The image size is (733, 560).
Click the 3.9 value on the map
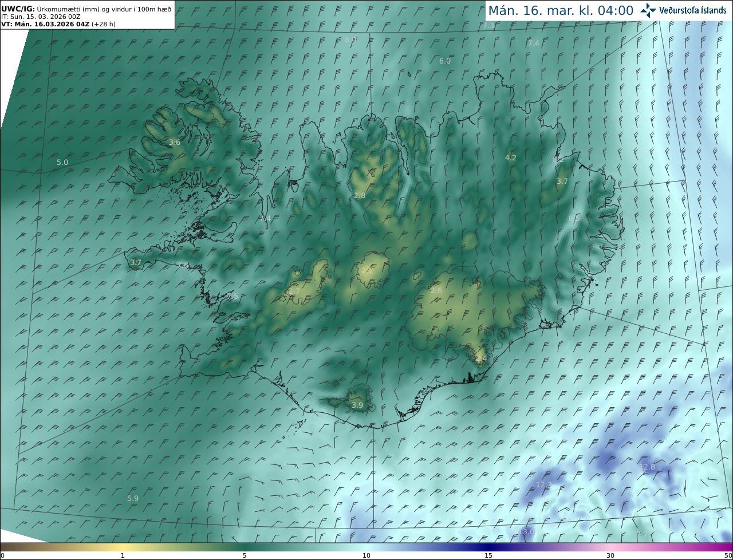pyautogui.click(x=357, y=405)
